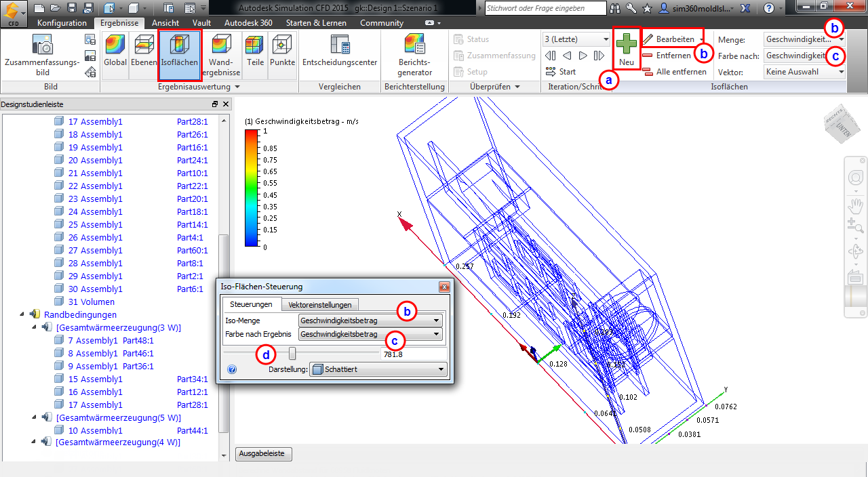Screen dimensions: 868x477
Task: Open Autodesk Exchange X icon
Action: [x=745, y=8]
